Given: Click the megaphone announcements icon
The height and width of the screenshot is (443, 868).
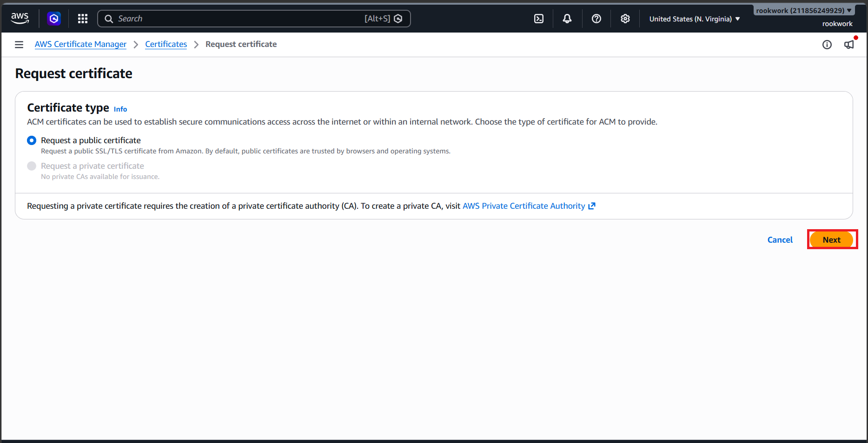Looking at the screenshot, I should 849,45.
